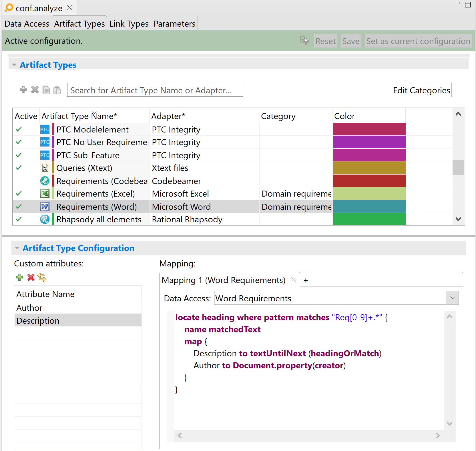The width and height of the screenshot is (476, 451).
Task: Toggle Active check for PTC Sub-Feature
Action: (19, 155)
